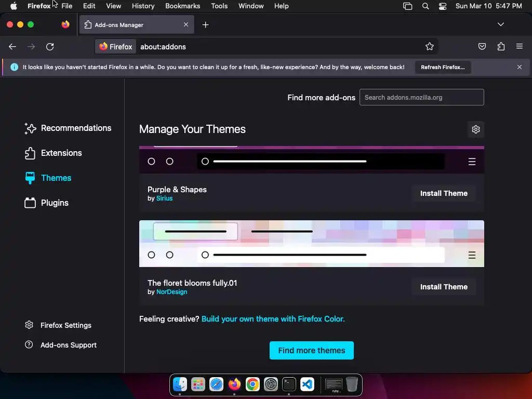Open the Firefox application hamburger menu
Screen dimensions: 532x399
[x=520, y=46]
